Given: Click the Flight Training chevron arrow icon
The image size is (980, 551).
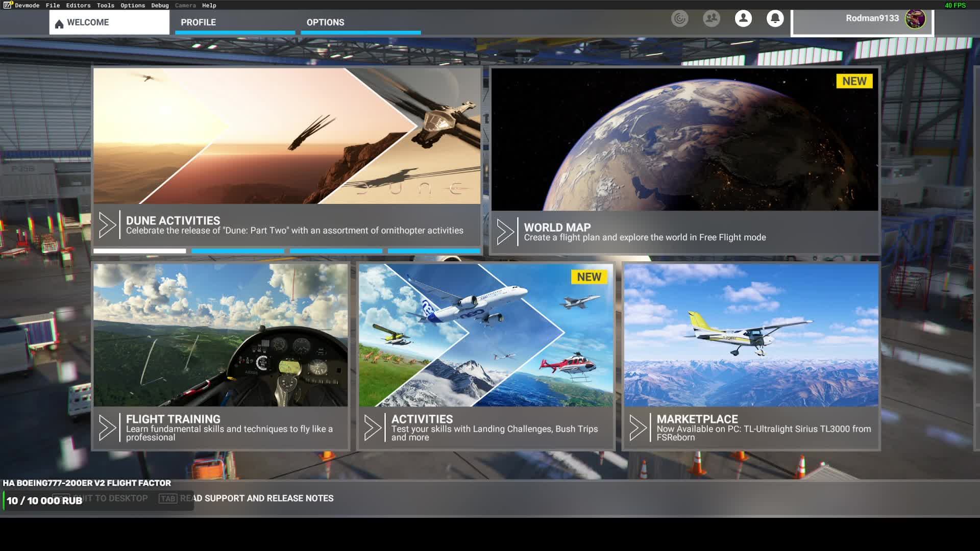Looking at the screenshot, I should click(x=107, y=428).
